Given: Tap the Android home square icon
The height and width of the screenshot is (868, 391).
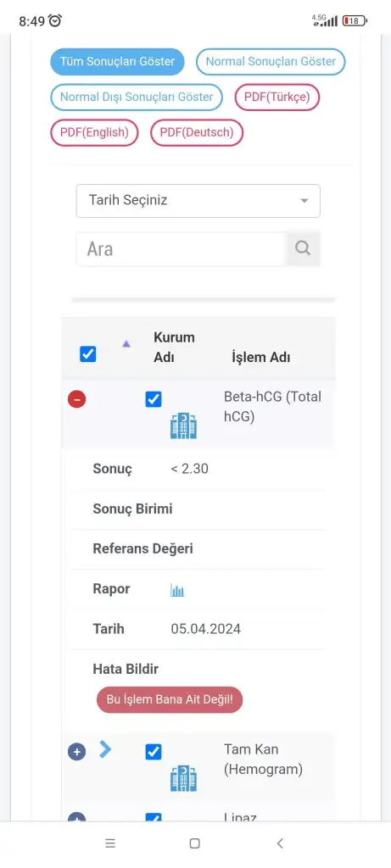Looking at the screenshot, I should coord(194,843).
